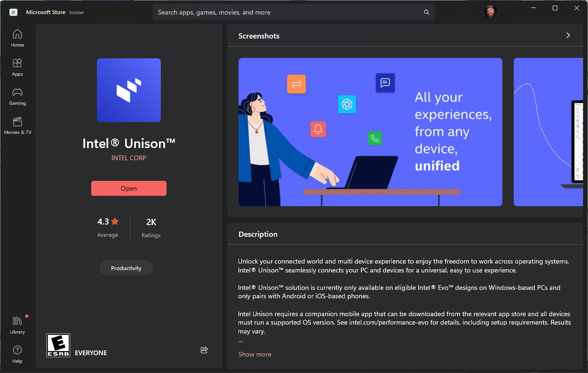The width and height of the screenshot is (588, 373).
Task: Open the INTEL CORP publisher link
Action: 129,158
